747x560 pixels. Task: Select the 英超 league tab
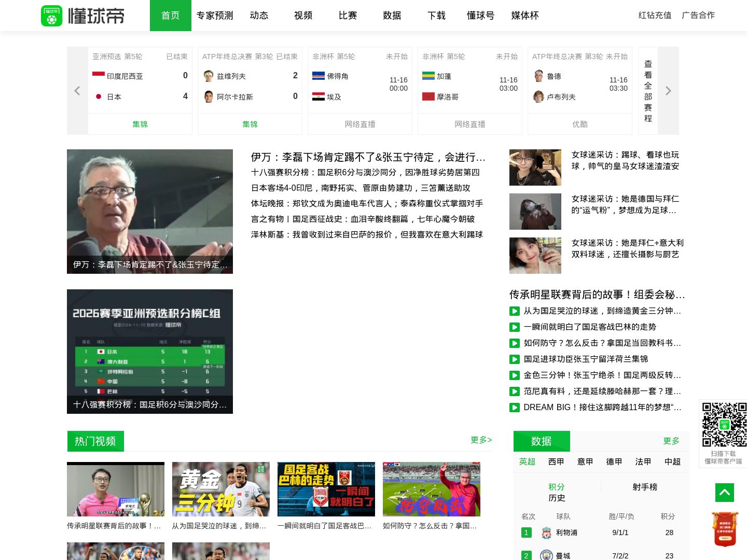[x=528, y=461]
